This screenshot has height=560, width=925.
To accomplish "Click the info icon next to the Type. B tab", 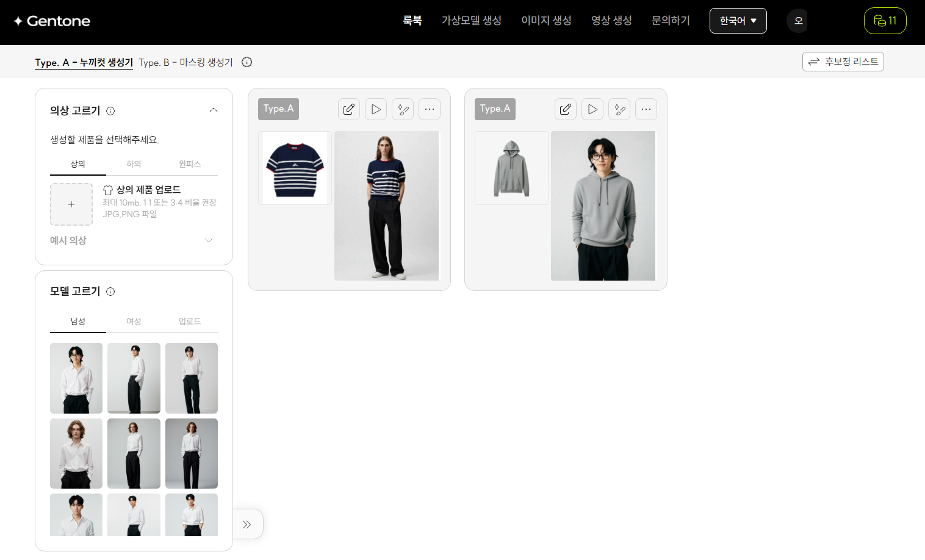I will click(247, 62).
